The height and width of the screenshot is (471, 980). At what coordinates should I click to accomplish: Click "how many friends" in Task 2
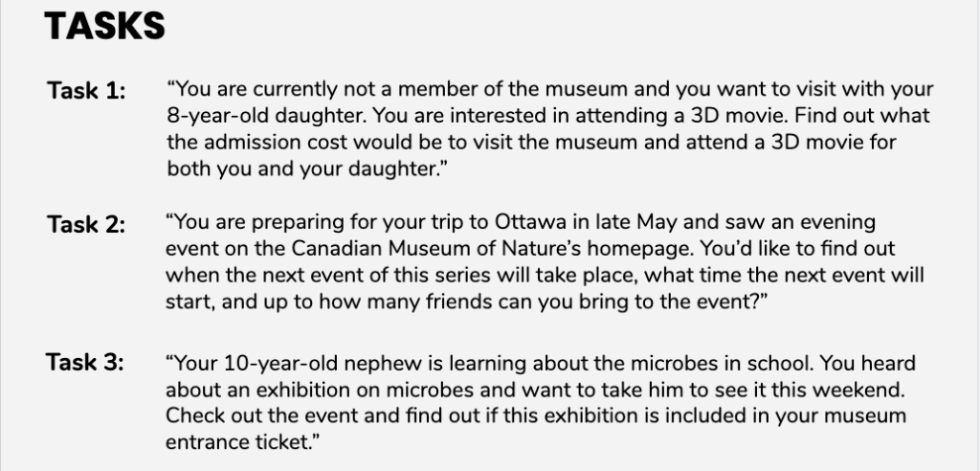[424, 303]
